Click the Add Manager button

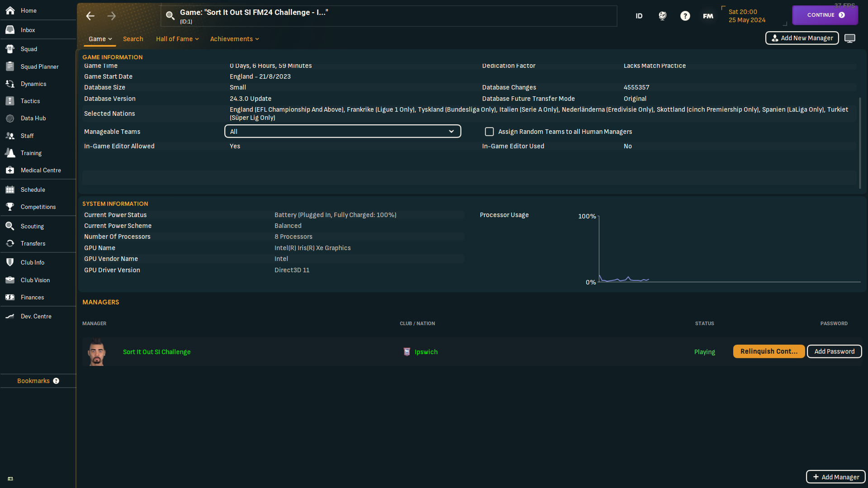point(835,477)
